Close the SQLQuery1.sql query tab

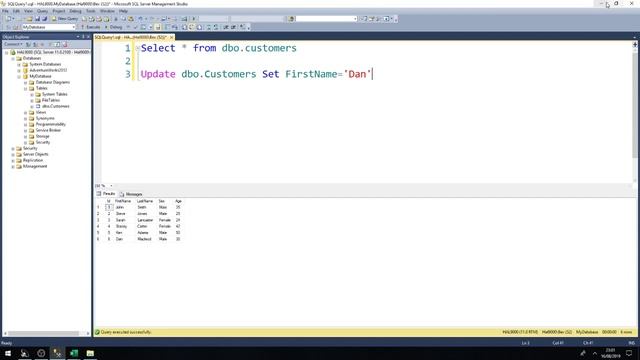[171, 37]
